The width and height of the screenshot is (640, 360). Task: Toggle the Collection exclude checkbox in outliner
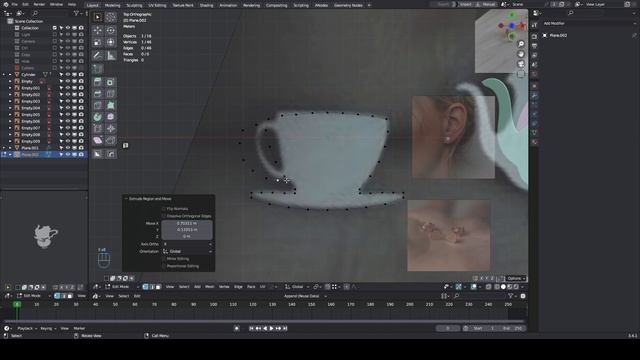(54, 28)
